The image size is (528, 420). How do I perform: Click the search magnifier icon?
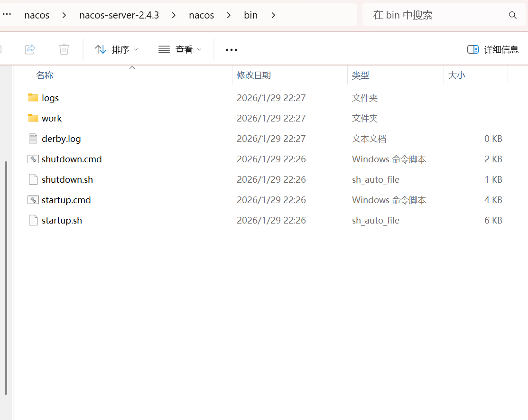tap(512, 15)
